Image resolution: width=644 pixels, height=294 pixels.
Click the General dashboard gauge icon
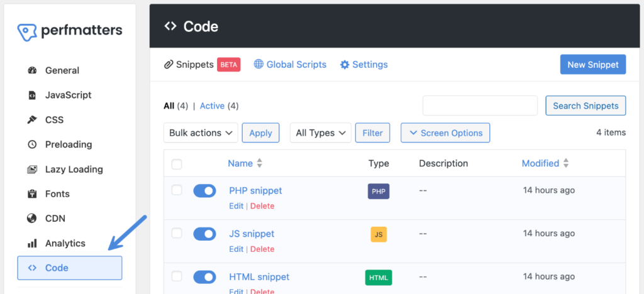pyautogui.click(x=32, y=70)
